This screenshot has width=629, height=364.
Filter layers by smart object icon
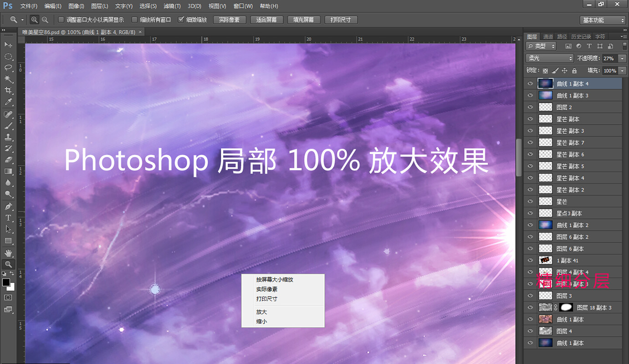point(610,46)
